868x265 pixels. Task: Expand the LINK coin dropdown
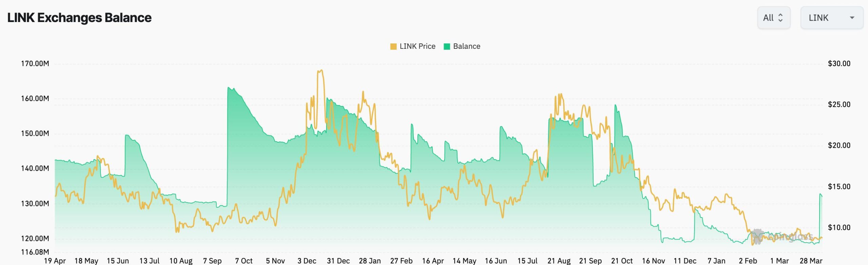pyautogui.click(x=831, y=18)
